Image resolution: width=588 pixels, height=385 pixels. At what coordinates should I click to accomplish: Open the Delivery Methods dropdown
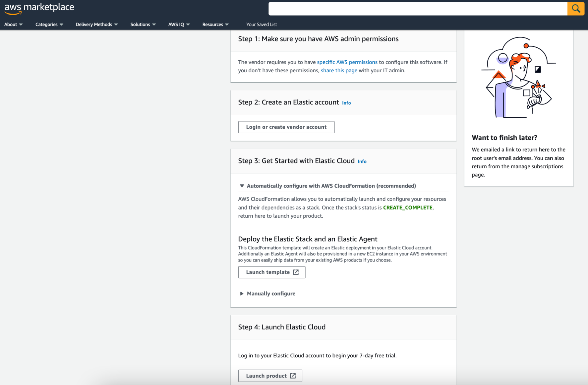(x=96, y=24)
